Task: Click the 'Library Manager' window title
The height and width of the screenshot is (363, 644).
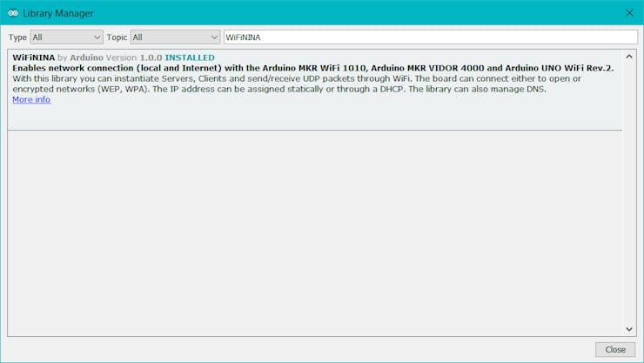Action: [58, 13]
